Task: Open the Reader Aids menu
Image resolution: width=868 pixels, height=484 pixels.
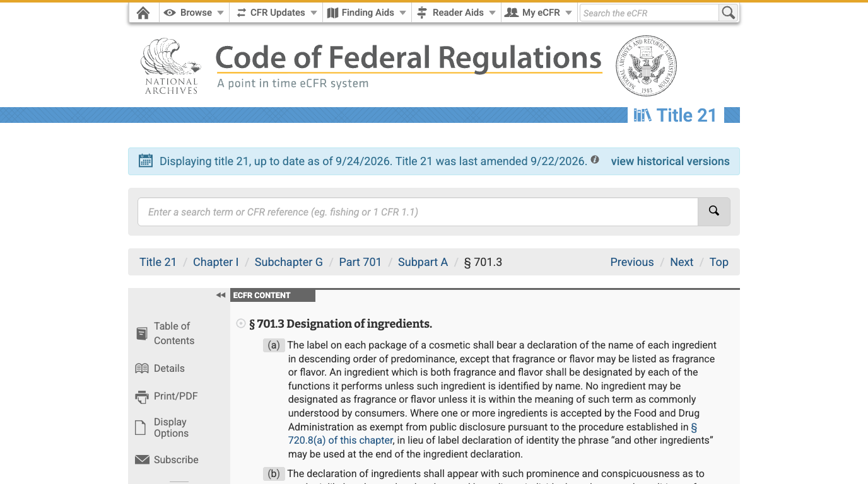Action: pyautogui.click(x=457, y=13)
